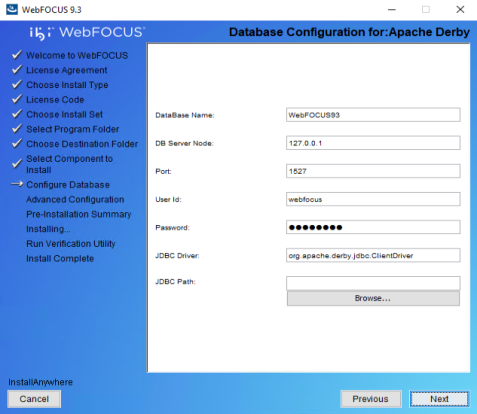The width and height of the screenshot is (477, 414).
Task: Click the checkmark beside Choose Install Type
Action: (17, 84)
